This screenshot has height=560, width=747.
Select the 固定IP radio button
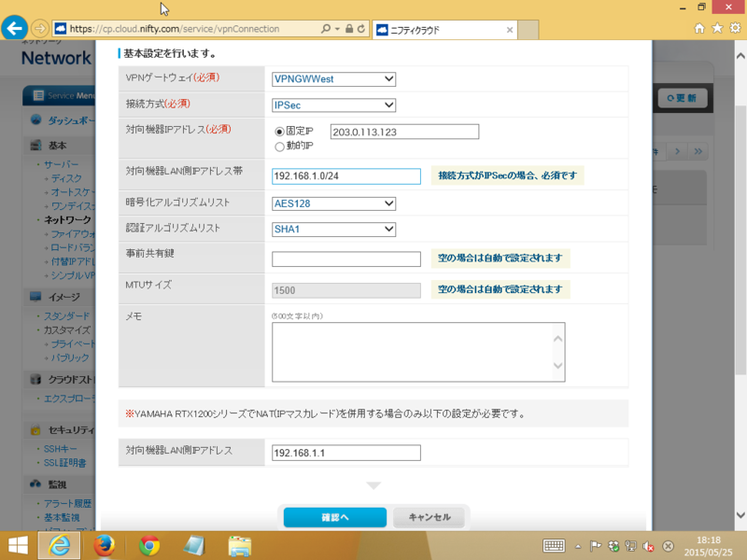tap(279, 133)
